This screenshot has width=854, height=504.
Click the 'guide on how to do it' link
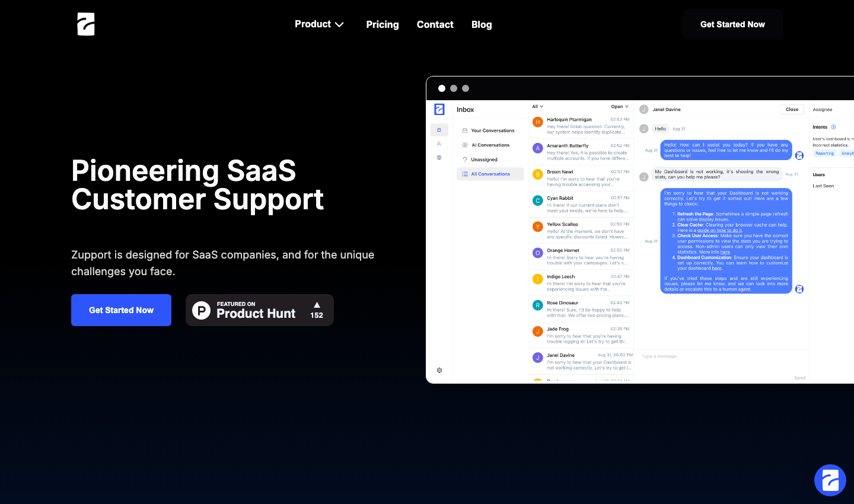tap(719, 230)
